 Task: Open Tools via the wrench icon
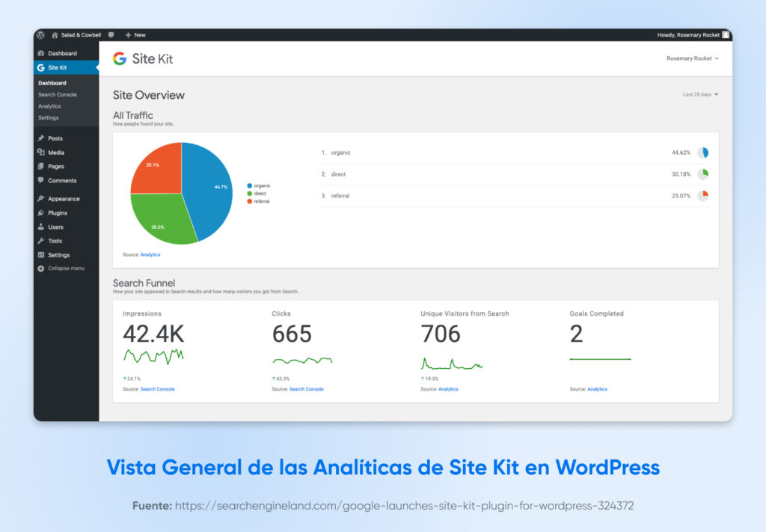pos(40,241)
